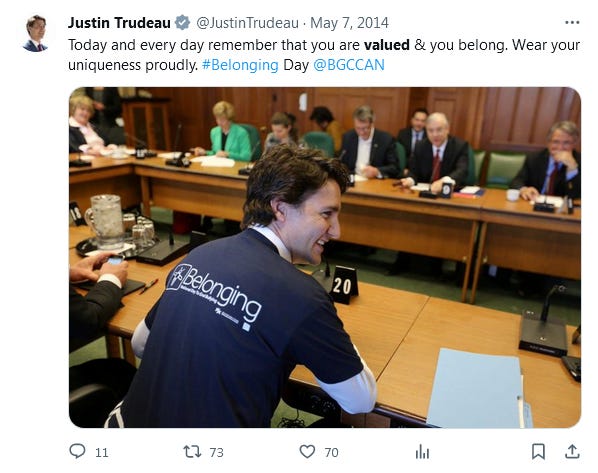
Task: Enlarge the committee room photo
Action: (325, 257)
